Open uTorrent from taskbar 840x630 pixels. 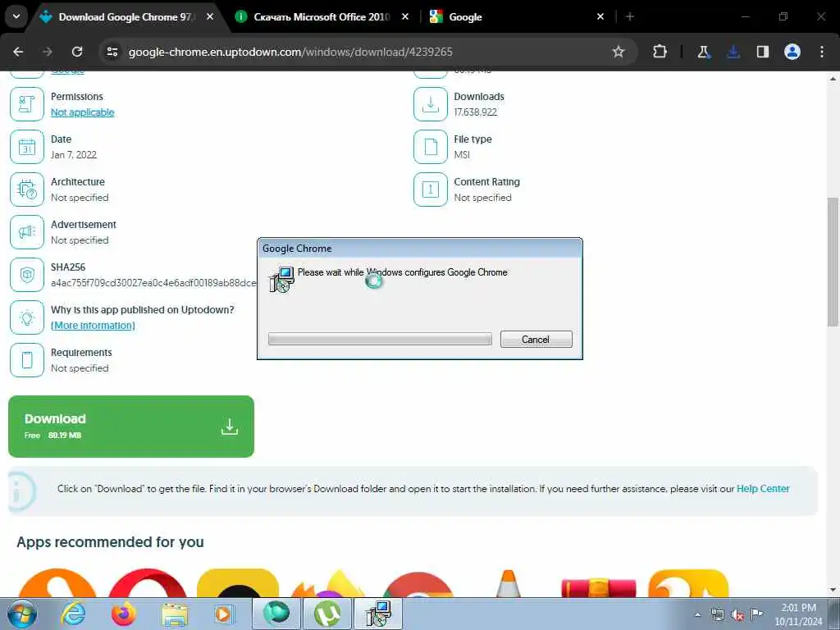[x=326, y=614]
